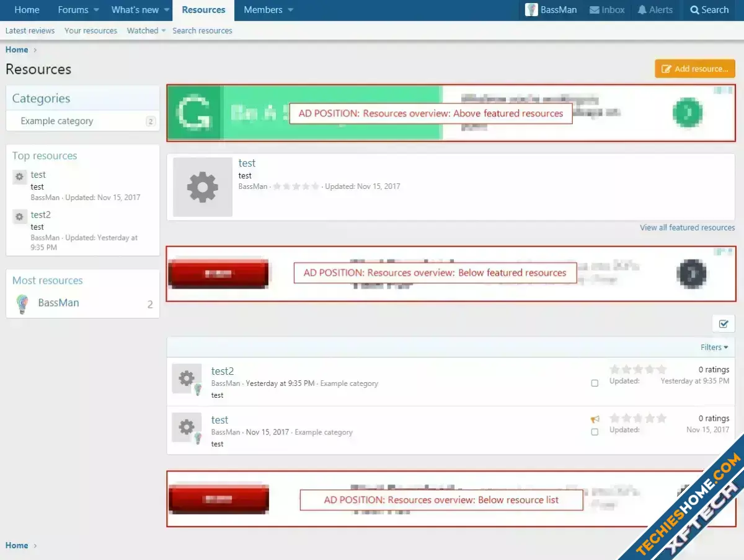
Task: Click the Top resources block heading
Action: tap(45, 155)
